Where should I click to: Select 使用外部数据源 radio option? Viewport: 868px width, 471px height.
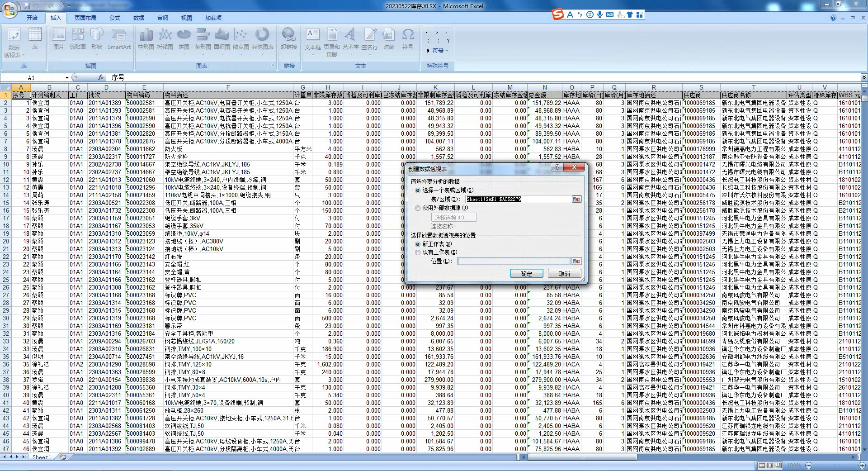(x=418, y=208)
